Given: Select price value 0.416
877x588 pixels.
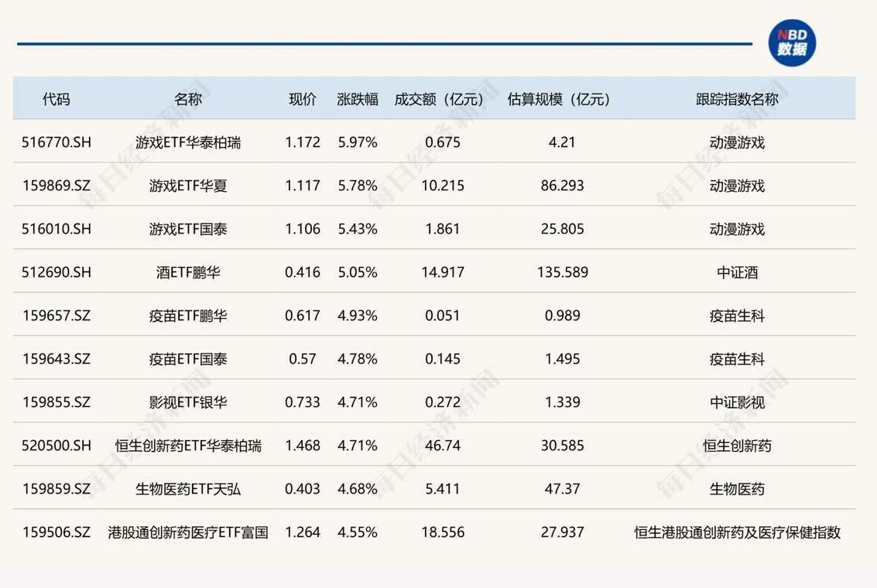Looking at the screenshot, I should 303,272.
